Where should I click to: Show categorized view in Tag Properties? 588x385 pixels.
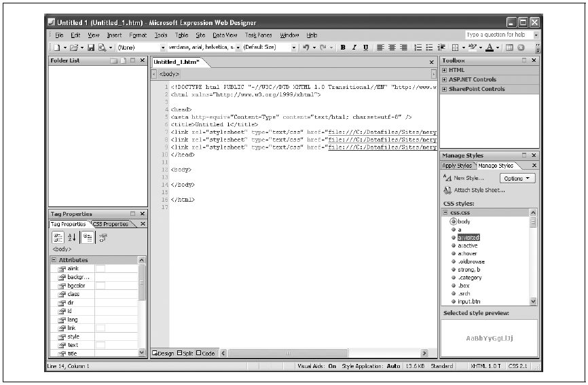coord(58,237)
